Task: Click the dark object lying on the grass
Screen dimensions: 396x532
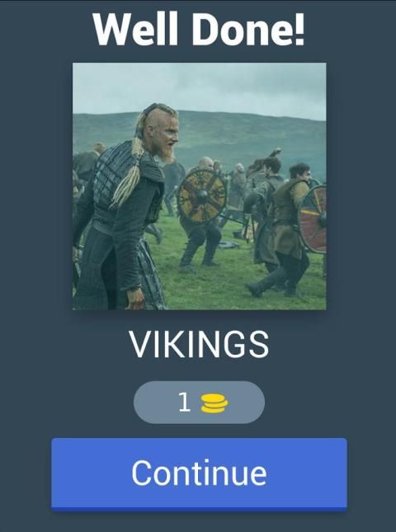Action: [228, 244]
